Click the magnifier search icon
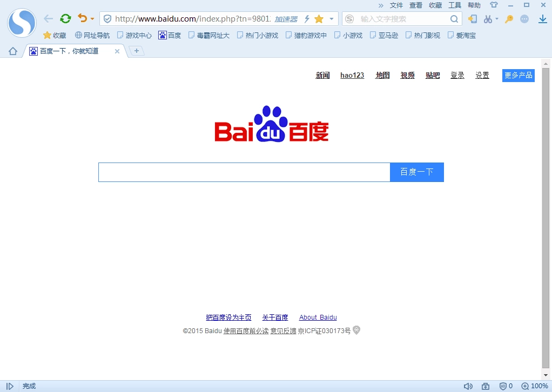This screenshot has height=392, width=552. pyautogui.click(x=454, y=19)
